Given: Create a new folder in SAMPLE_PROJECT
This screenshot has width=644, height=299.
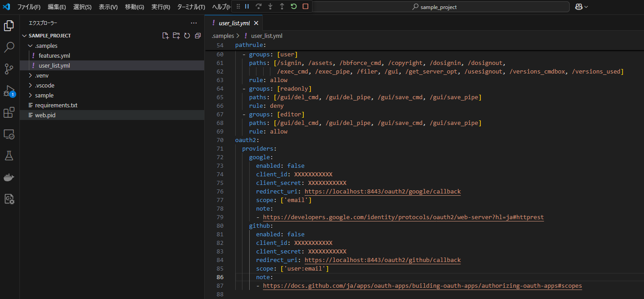Looking at the screenshot, I should pos(176,36).
